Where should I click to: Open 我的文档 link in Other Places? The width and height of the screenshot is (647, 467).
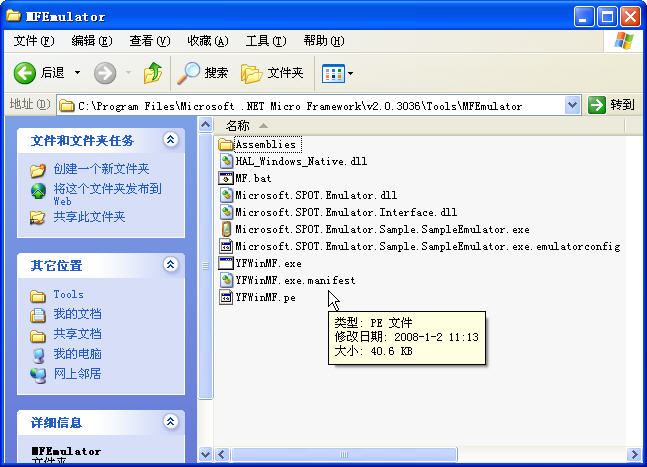point(77,314)
